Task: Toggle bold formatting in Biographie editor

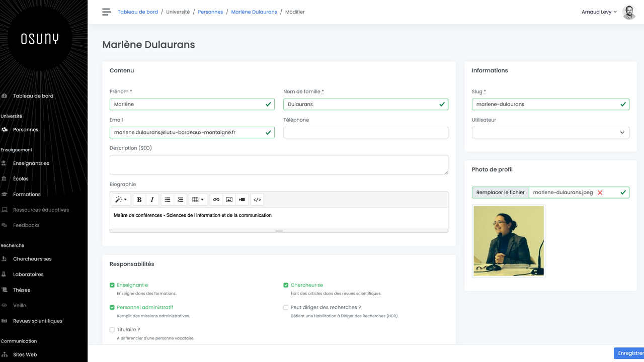Action: tap(139, 200)
